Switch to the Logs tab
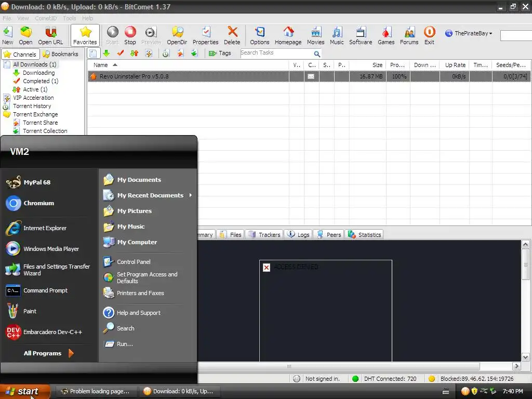The height and width of the screenshot is (399, 532). coord(298,235)
